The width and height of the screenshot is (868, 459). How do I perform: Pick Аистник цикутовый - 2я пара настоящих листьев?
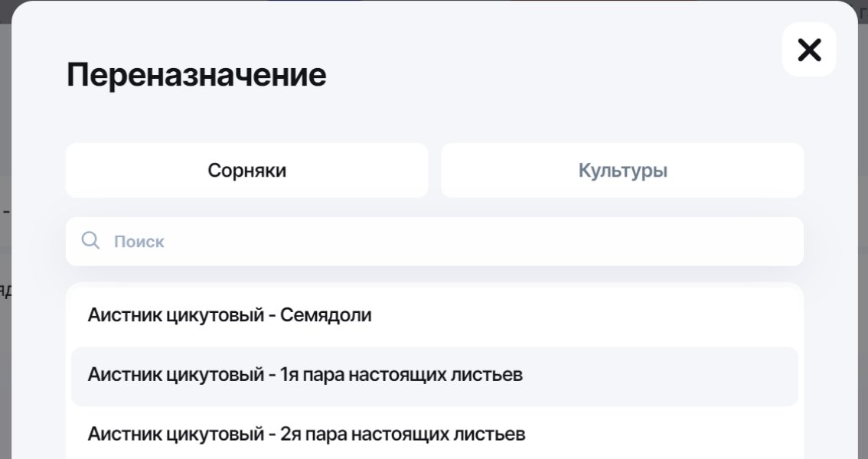pos(306,435)
